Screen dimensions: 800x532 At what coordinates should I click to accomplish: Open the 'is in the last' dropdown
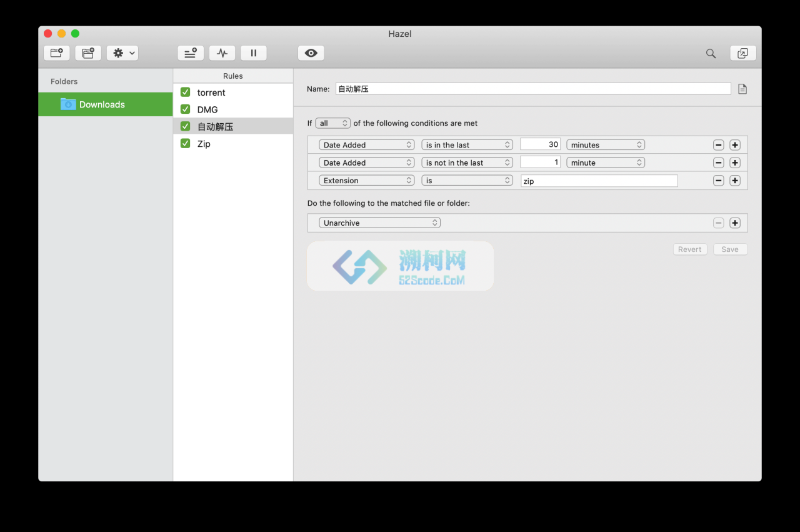467,144
